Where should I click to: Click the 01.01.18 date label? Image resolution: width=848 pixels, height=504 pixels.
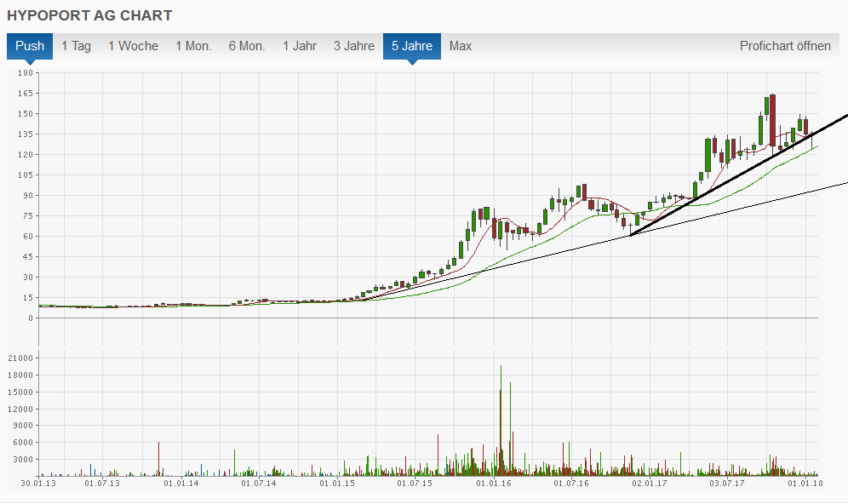coord(805,483)
